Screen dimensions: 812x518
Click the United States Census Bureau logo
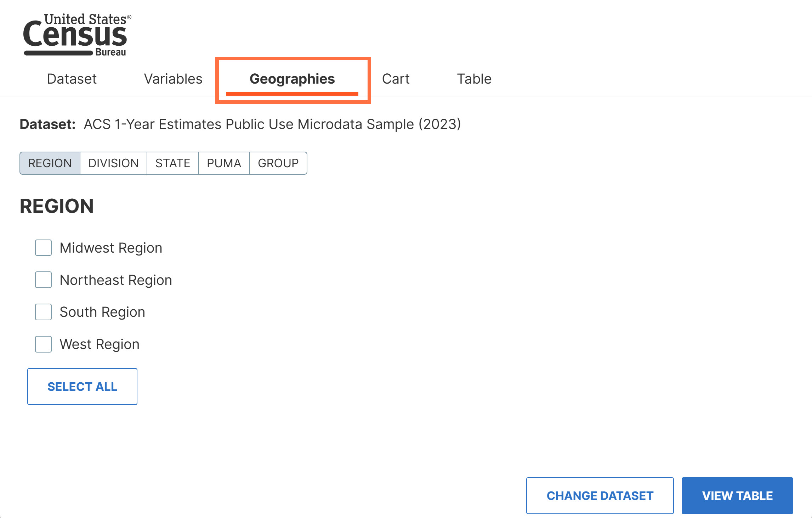(x=77, y=35)
